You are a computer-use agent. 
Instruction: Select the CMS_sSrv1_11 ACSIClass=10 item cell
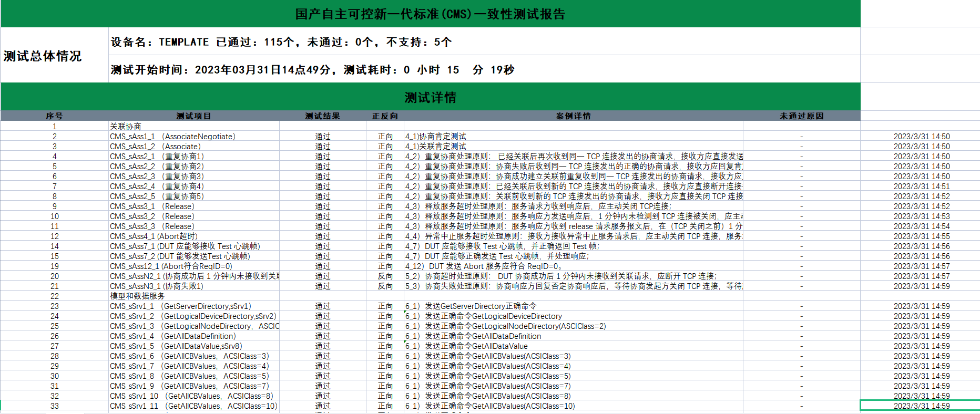pos(194,406)
